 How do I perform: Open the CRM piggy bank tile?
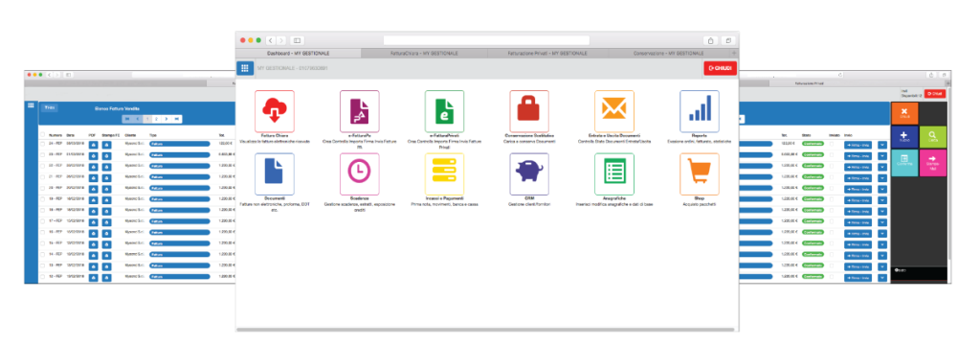coord(529,173)
